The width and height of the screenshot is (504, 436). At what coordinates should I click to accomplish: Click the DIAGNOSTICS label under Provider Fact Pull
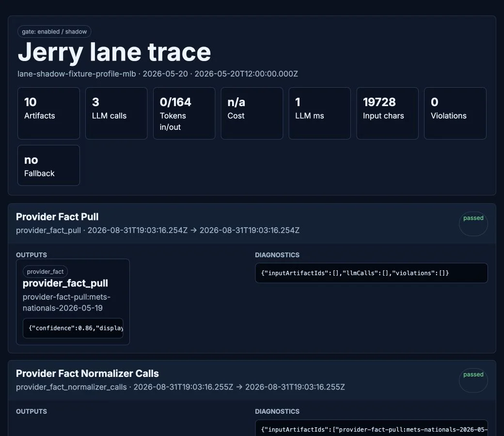(x=277, y=255)
